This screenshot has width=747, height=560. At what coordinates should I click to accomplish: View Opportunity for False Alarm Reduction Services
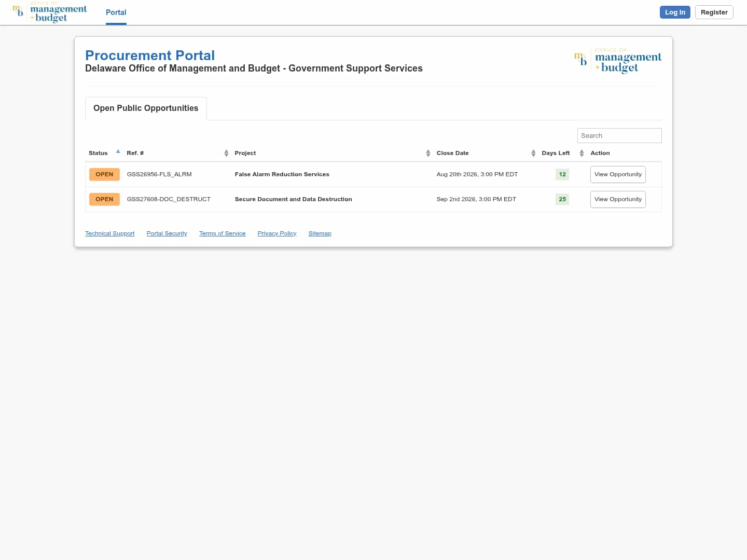click(618, 174)
